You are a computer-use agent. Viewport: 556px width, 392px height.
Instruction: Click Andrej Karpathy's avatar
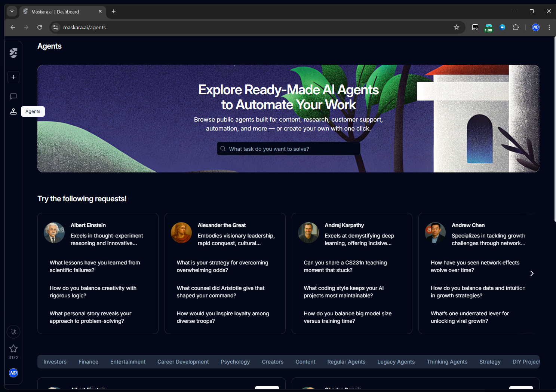pyautogui.click(x=308, y=233)
